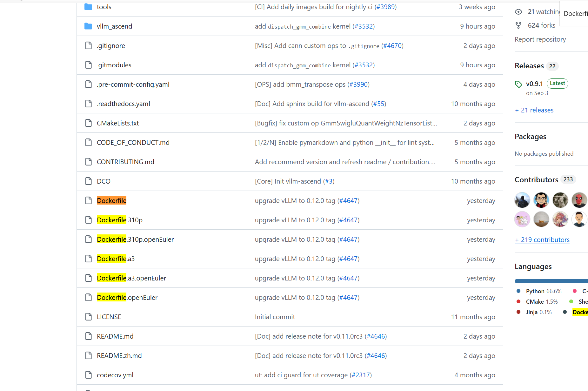Image resolution: width=588 pixels, height=391 pixels.
Task: Open the tools folder icon
Action: pos(88,7)
